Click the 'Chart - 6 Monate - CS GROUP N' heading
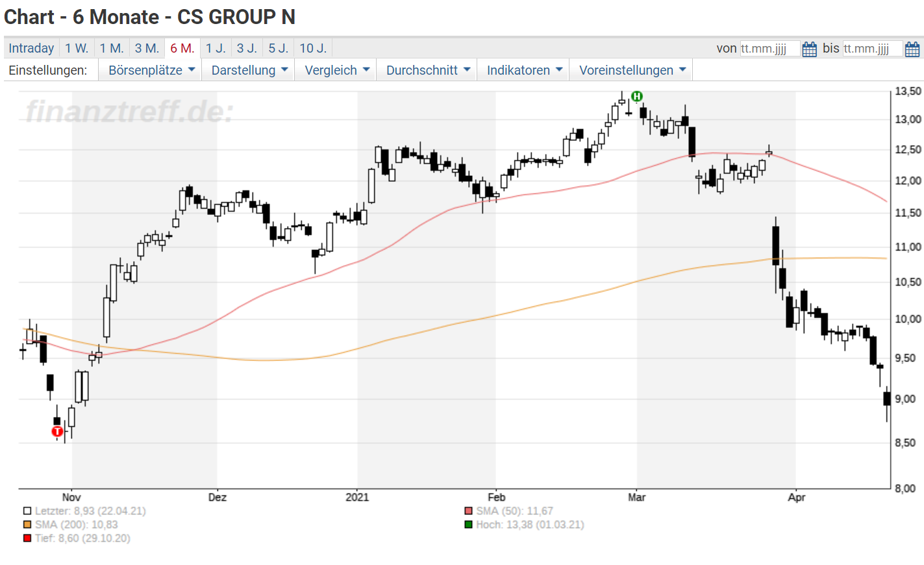Viewport: 924px width, 565px height. (149, 17)
